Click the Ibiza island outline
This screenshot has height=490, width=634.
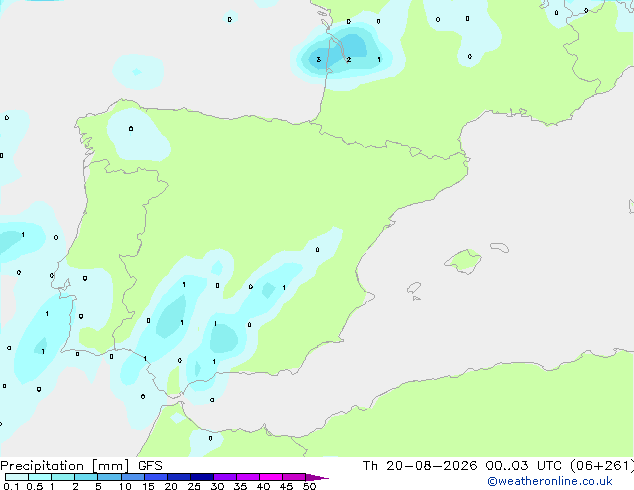coord(414,289)
